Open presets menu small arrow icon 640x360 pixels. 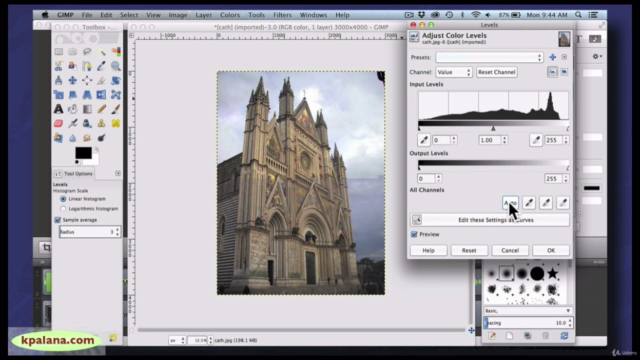click(564, 57)
